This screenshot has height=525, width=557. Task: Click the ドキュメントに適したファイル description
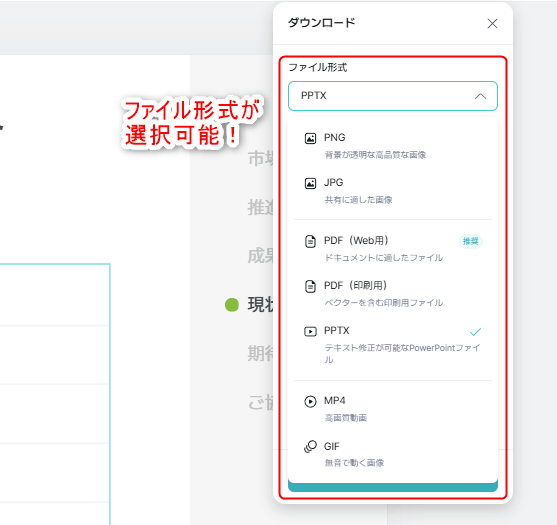(384, 258)
